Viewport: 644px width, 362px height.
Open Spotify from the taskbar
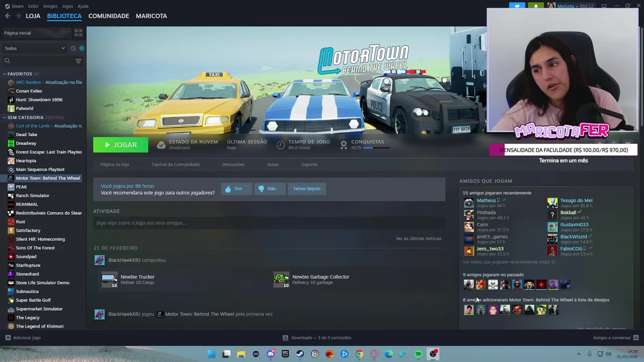[418, 354]
